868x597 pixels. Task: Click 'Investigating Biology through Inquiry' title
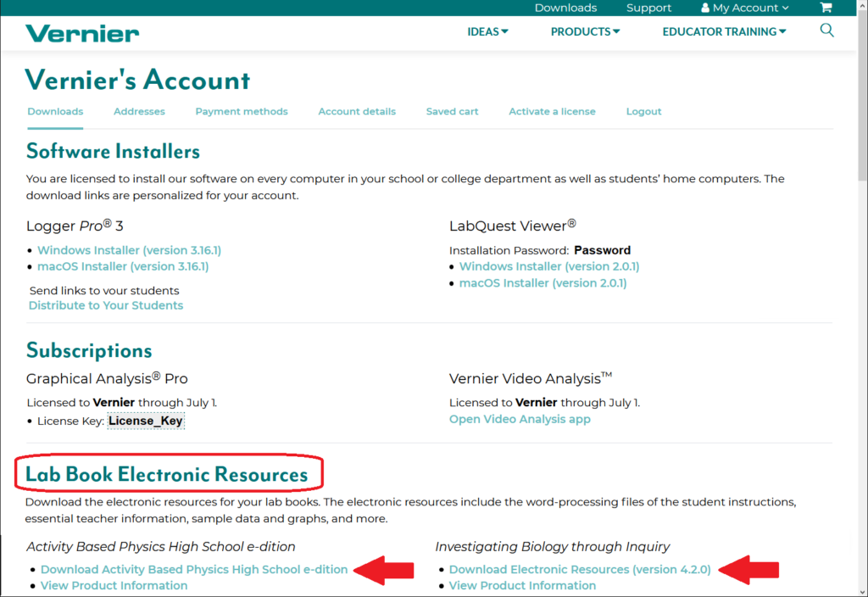553,547
